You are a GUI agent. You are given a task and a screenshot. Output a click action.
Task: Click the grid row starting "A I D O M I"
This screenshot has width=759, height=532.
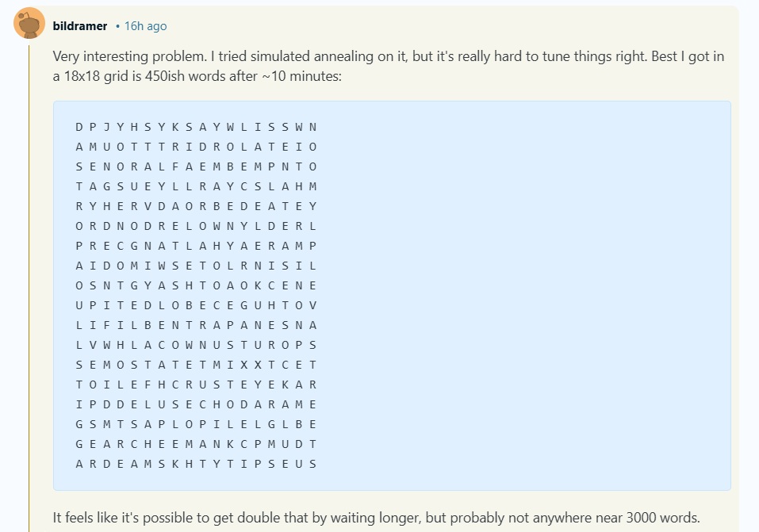196,266
